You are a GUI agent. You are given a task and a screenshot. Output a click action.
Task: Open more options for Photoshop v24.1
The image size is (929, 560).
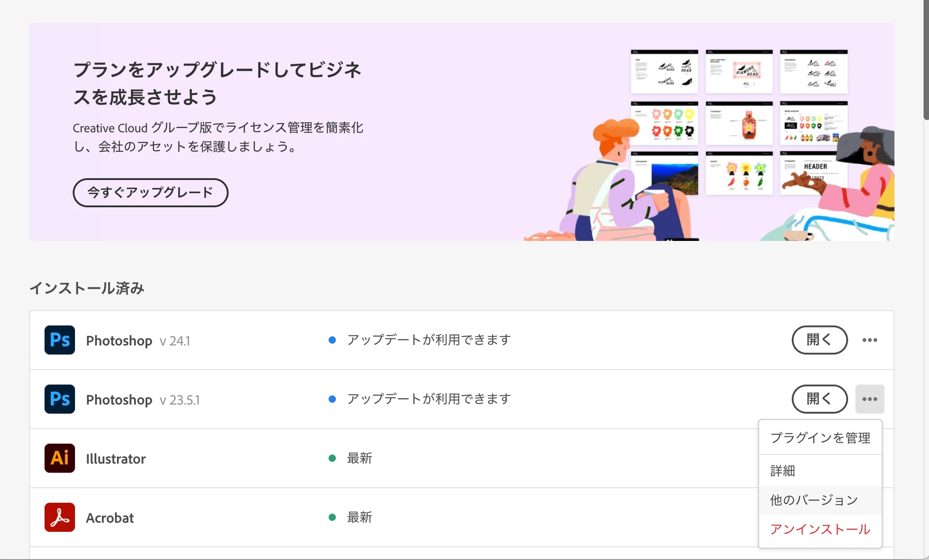(869, 340)
